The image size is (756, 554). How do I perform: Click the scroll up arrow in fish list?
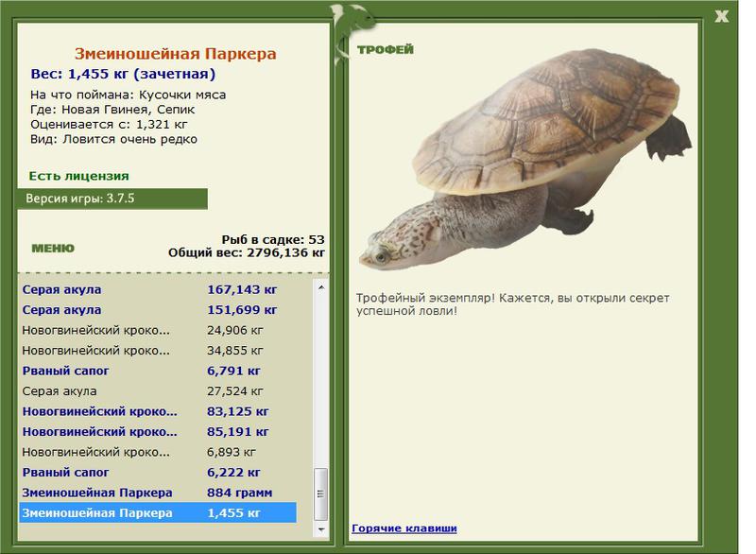pyautogui.click(x=321, y=287)
